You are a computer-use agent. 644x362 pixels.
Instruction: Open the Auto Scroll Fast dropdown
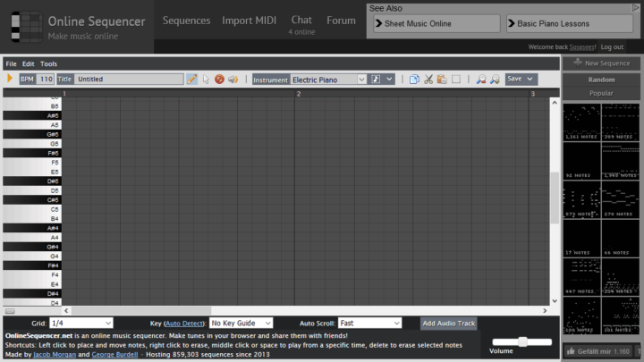369,323
